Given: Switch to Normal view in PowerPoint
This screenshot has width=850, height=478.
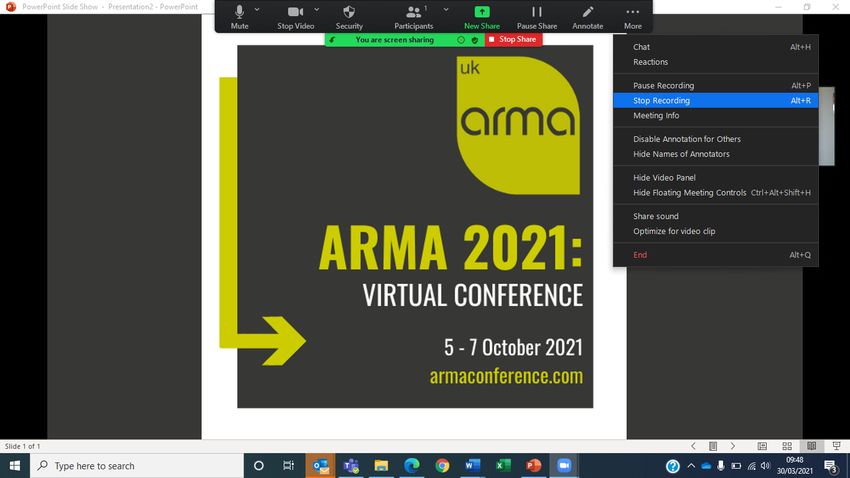Looking at the screenshot, I should 762,446.
